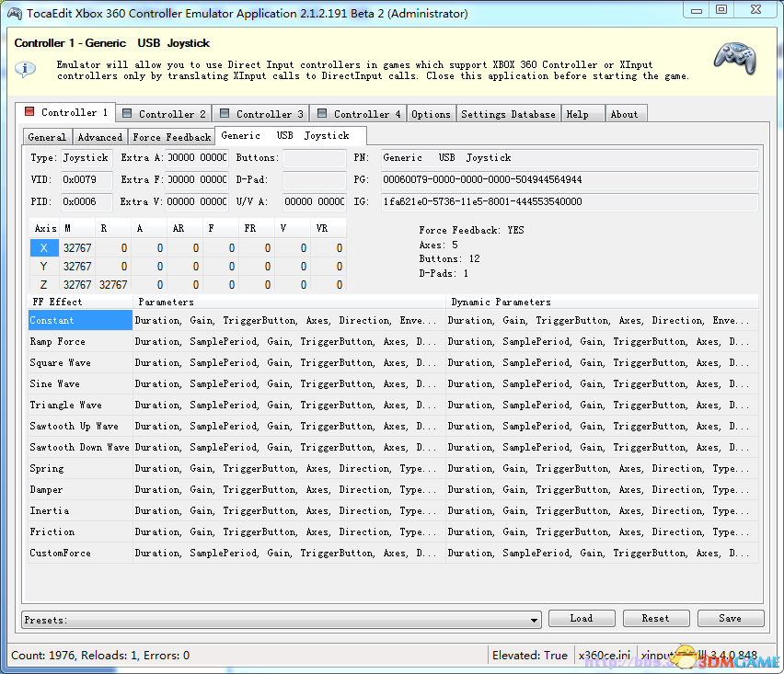Click the PN field Generic USB Joystick
This screenshot has height=674, width=784.
pos(570,158)
